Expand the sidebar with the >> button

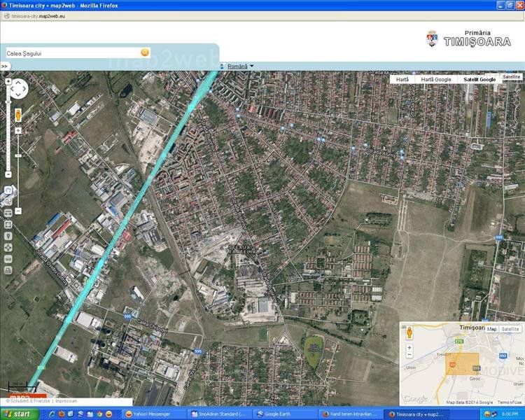pos(5,66)
